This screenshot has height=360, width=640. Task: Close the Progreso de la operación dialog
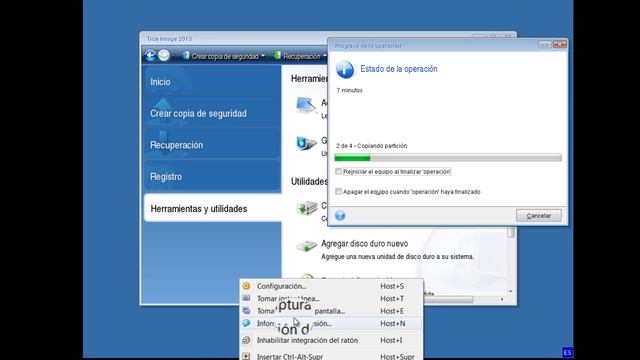point(560,44)
